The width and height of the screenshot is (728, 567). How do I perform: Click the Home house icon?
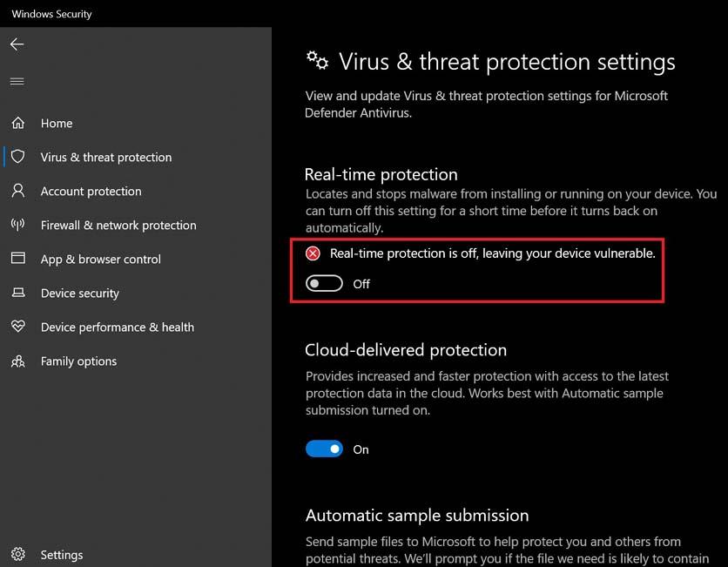[x=18, y=124]
